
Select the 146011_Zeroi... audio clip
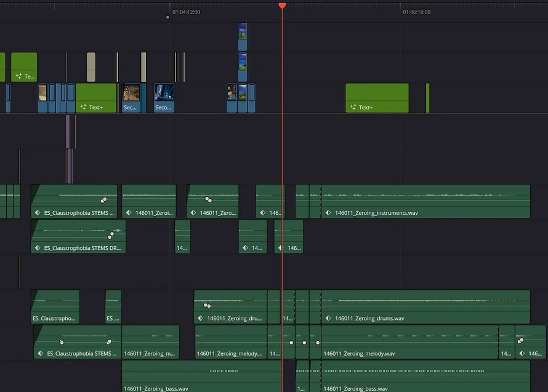coord(149,201)
